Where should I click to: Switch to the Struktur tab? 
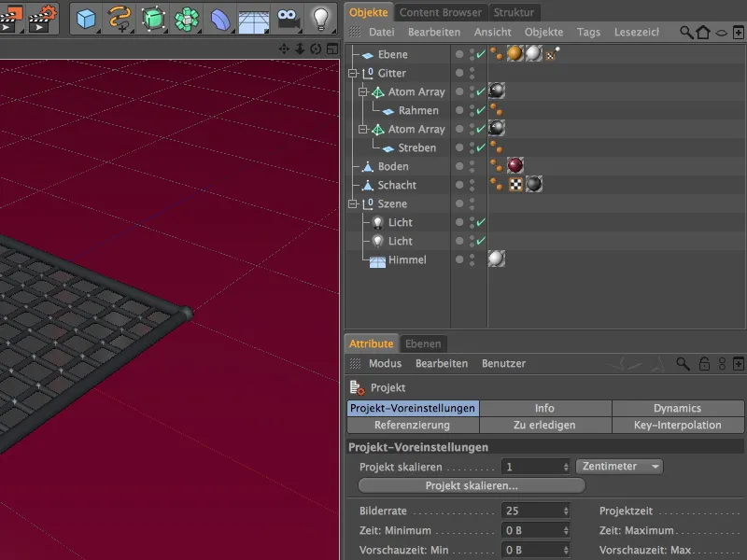[514, 12]
